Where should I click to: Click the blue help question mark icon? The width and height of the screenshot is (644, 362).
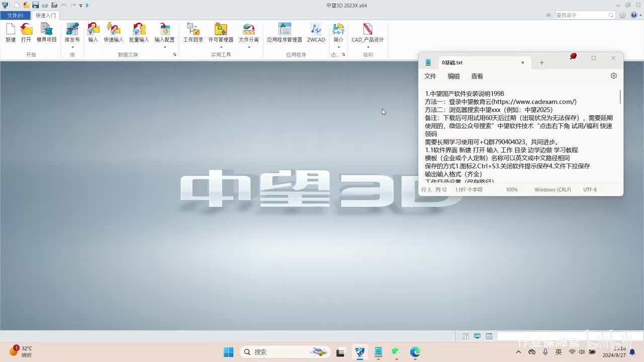(634, 15)
